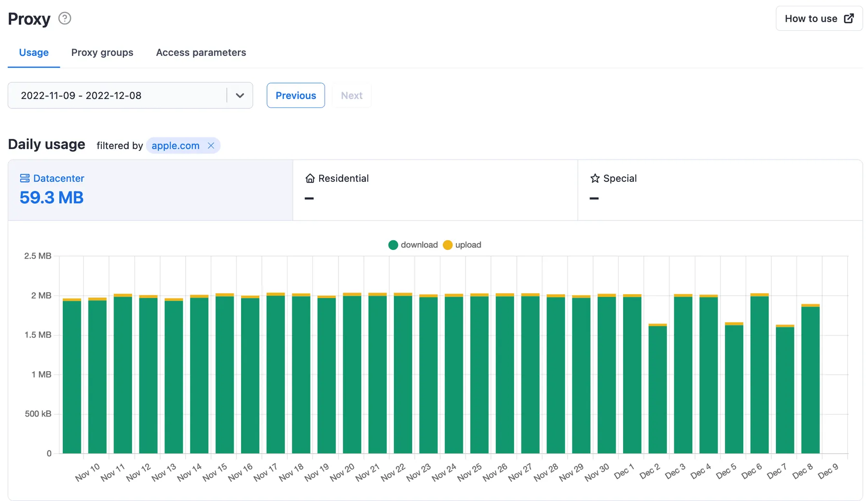
Task: Click the 500 kB y-axis label
Action: [38, 414]
